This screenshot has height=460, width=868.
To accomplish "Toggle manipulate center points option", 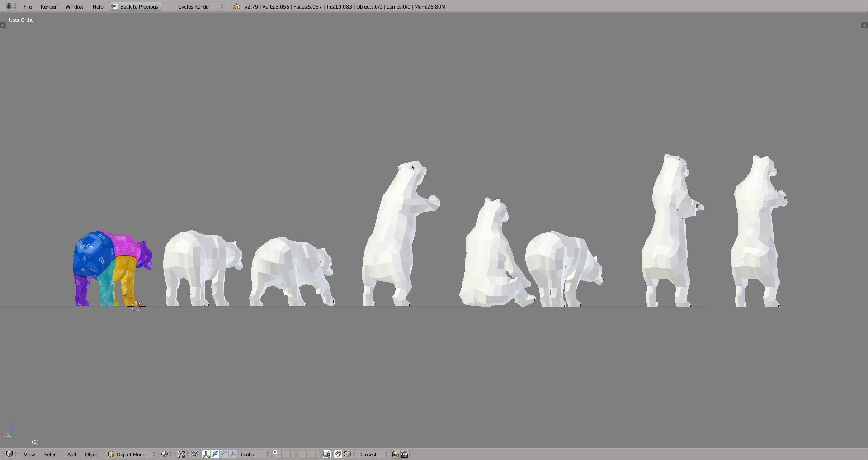I will 194,454.
